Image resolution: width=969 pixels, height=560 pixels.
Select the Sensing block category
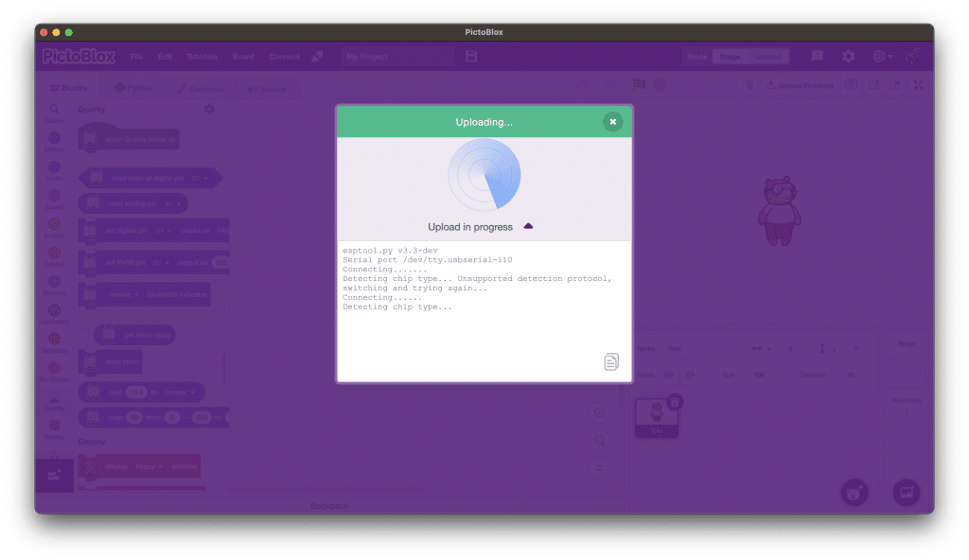54,286
